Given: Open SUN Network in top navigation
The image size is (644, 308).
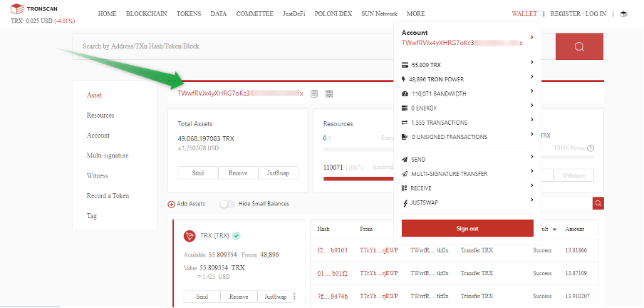Looking at the screenshot, I should coord(380,14).
